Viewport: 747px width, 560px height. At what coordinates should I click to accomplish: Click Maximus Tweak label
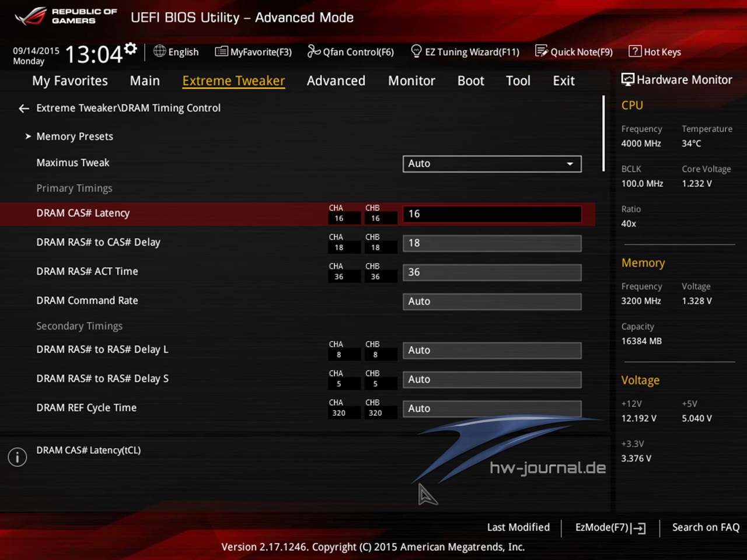72,163
